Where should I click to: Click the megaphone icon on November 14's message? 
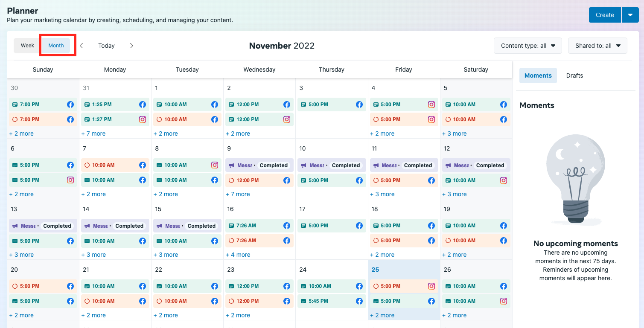[x=87, y=226]
